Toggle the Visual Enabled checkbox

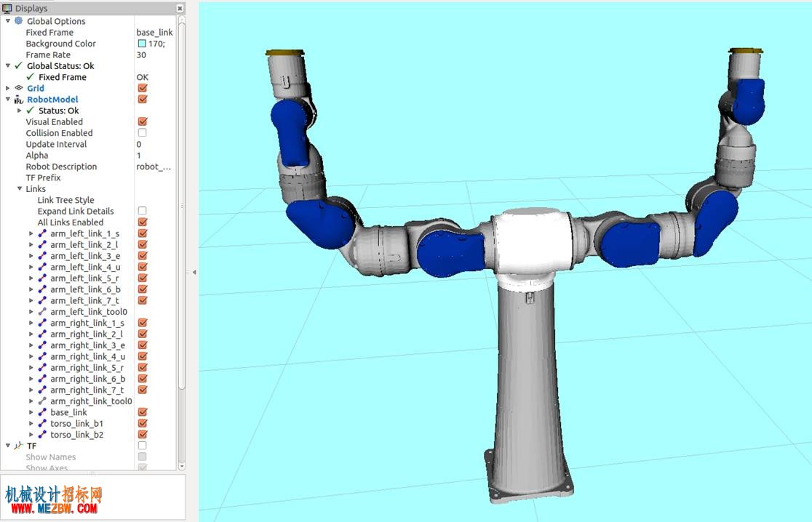tap(143, 121)
